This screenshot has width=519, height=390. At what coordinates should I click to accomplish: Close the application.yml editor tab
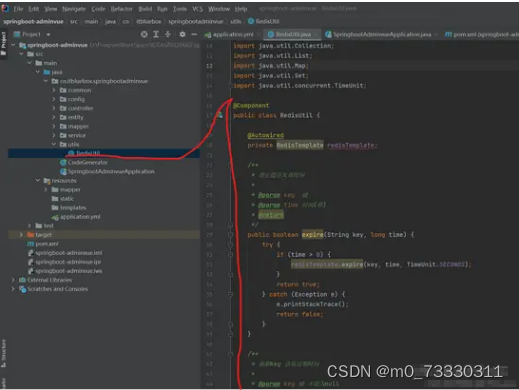pos(258,34)
